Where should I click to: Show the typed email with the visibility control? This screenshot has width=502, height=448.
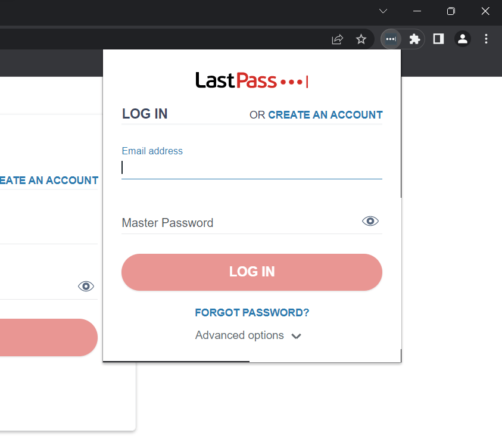(370, 221)
